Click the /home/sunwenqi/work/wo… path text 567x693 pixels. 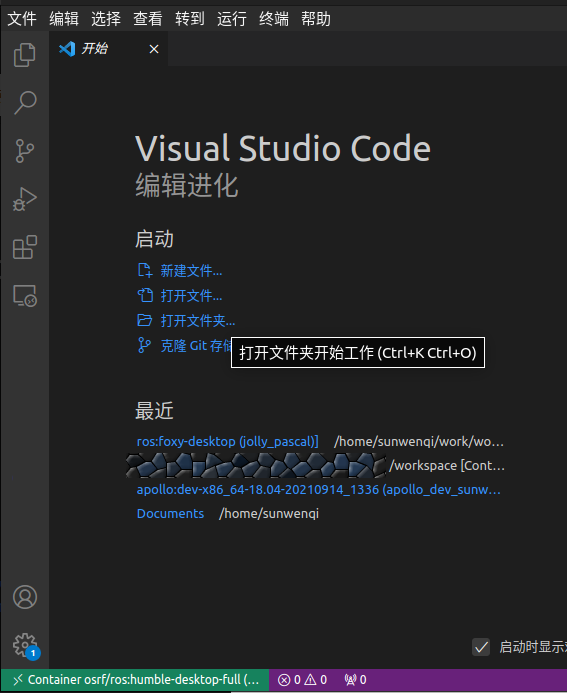(x=419, y=442)
